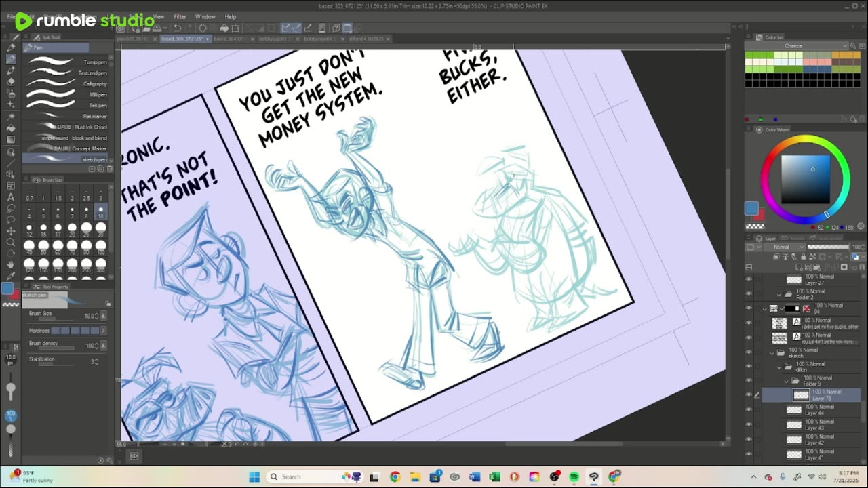Viewport: 868px width, 488px height.
Task: Choose the DAUB Concept Marker sub tool
Action: tap(66, 148)
